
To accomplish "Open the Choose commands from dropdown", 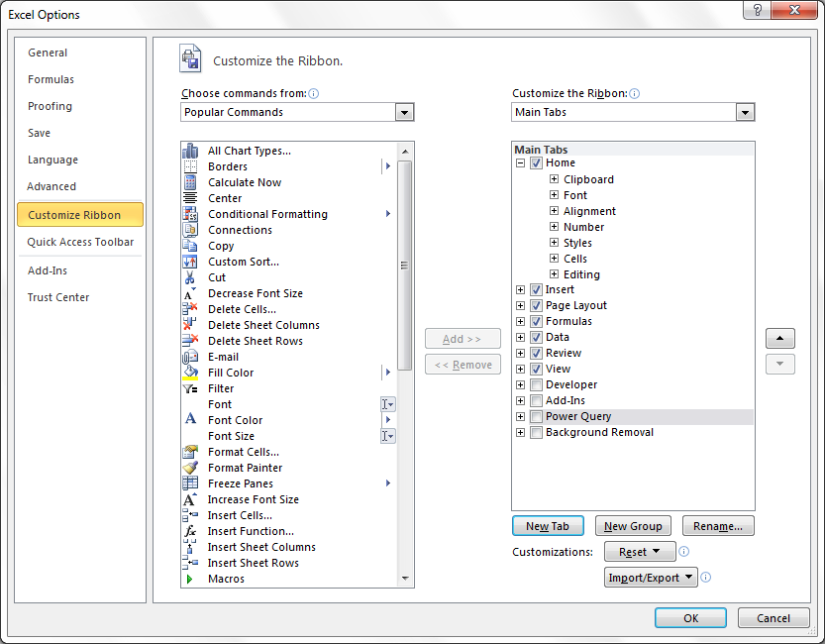I will 404,112.
